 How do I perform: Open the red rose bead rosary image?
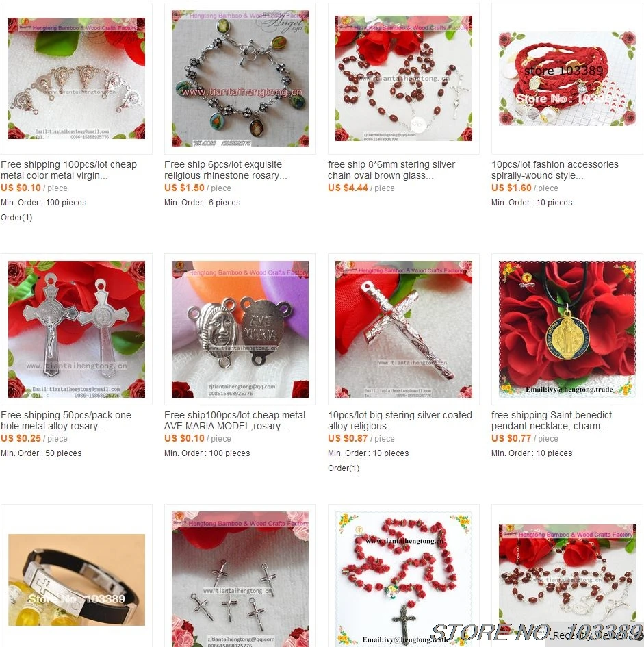click(x=404, y=579)
